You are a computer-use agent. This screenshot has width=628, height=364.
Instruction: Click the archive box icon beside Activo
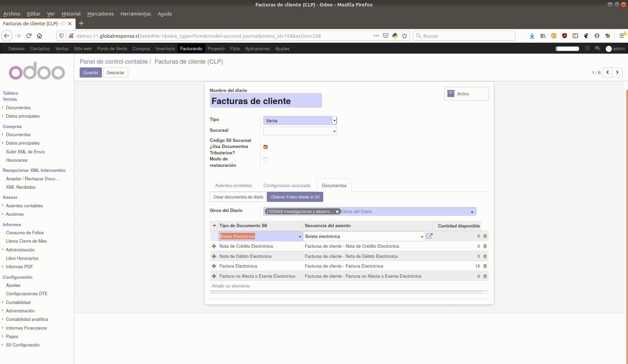(x=451, y=93)
